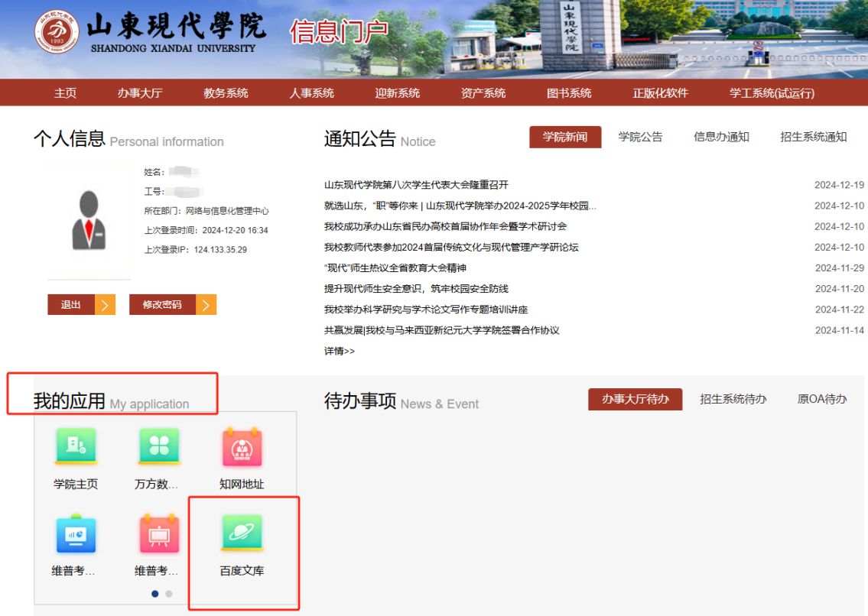
Task: Show the 信息办通知 tab
Action: tap(721, 138)
